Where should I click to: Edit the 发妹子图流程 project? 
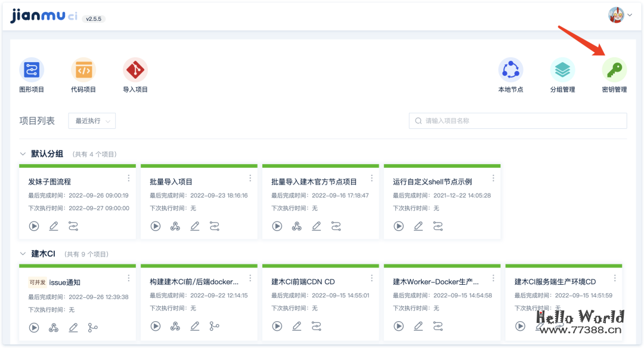click(x=54, y=226)
